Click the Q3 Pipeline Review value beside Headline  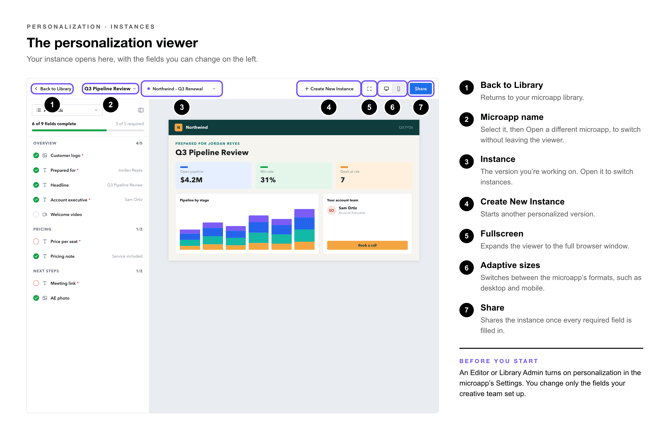(125, 185)
